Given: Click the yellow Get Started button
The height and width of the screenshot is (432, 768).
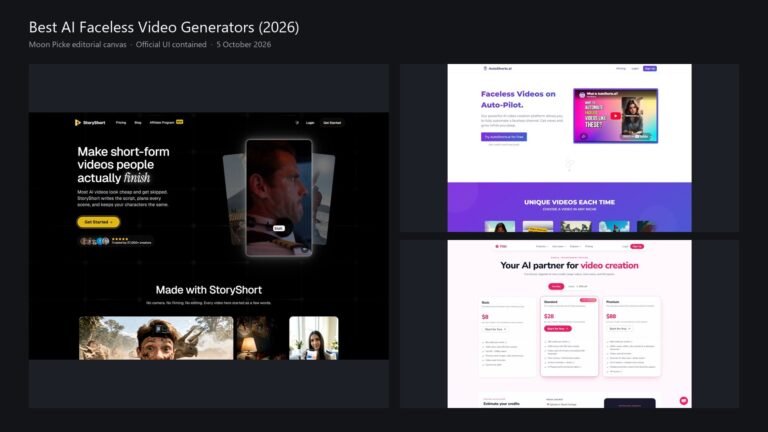Looking at the screenshot, I should [x=98, y=222].
